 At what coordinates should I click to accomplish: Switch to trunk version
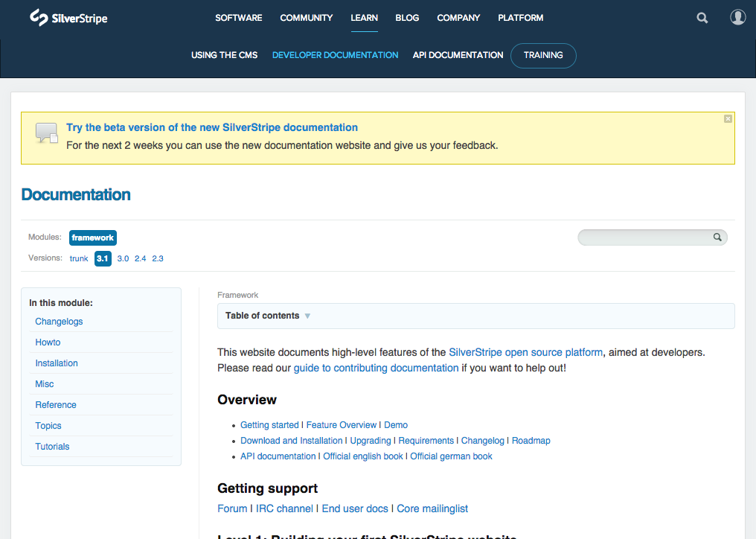(79, 258)
